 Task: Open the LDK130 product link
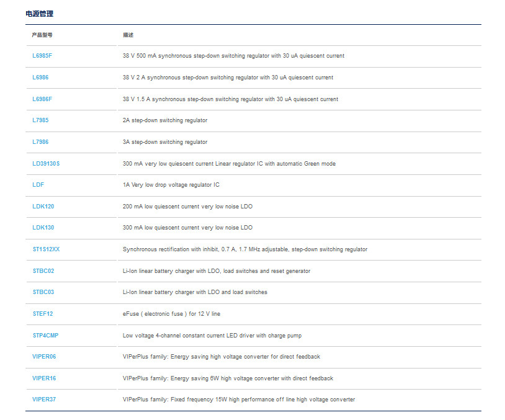tap(43, 228)
